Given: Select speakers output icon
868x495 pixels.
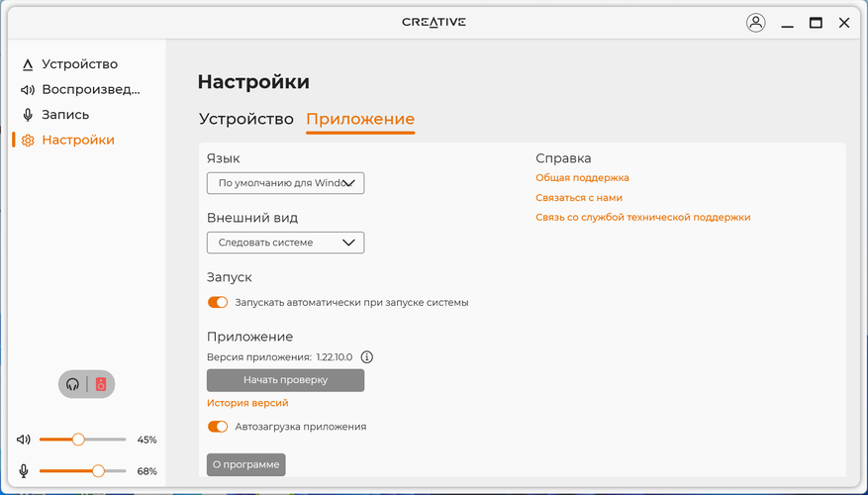Looking at the screenshot, I should 101,384.
